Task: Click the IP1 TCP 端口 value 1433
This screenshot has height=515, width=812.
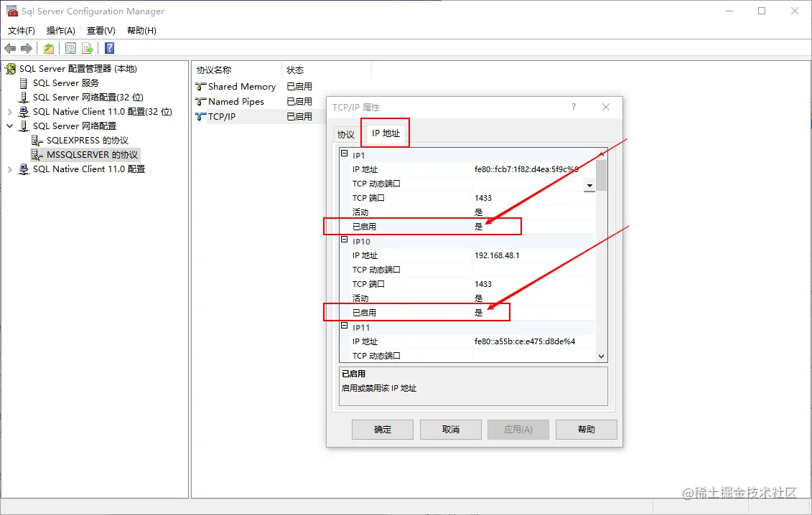Action: click(483, 198)
